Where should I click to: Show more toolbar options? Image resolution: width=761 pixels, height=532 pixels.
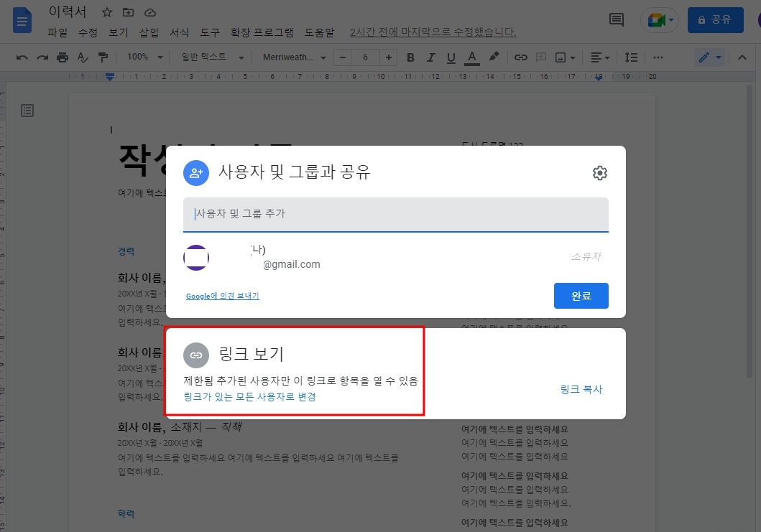tap(658, 57)
